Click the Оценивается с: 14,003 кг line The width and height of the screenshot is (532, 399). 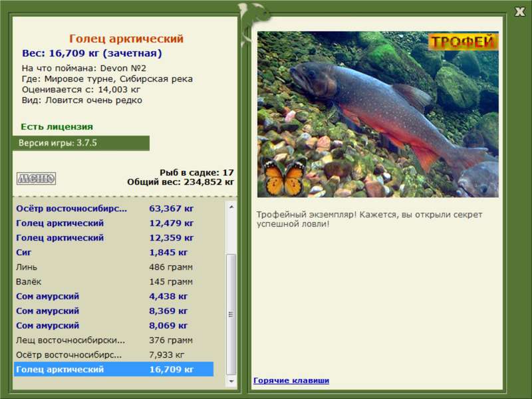(80, 90)
